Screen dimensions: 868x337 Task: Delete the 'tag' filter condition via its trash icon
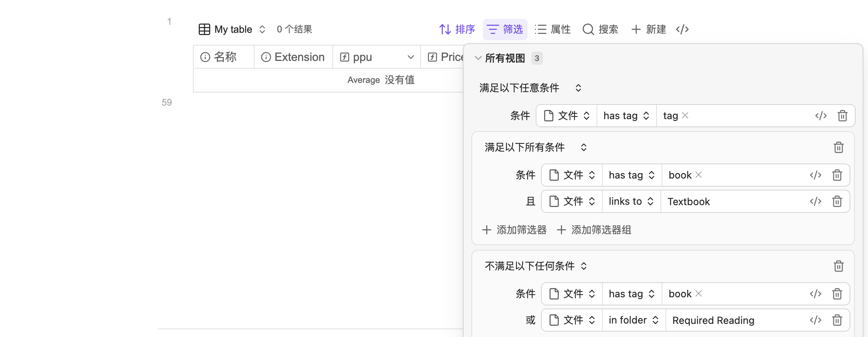coord(843,116)
